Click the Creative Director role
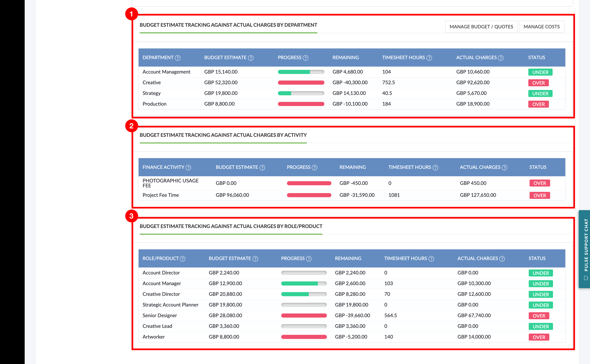The width and height of the screenshot is (590, 364). [161, 294]
